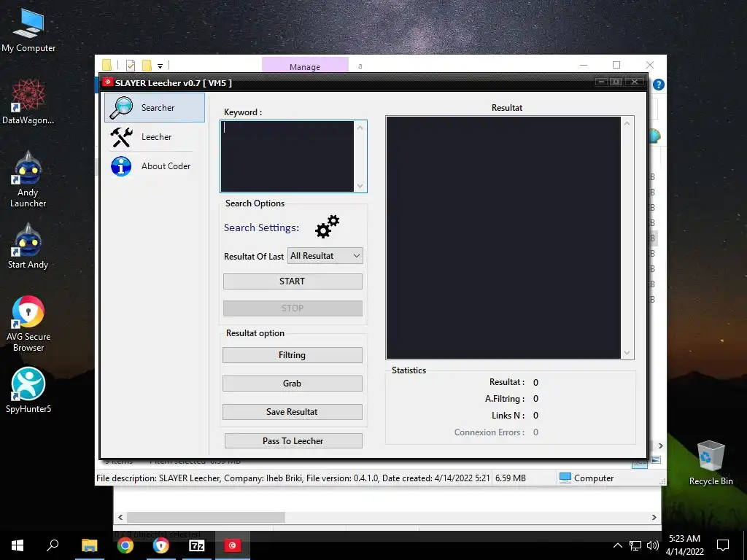This screenshot has width=747, height=560.
Task: Click horizontal scrollbar thumb in background window
Action: click(206, 517)
